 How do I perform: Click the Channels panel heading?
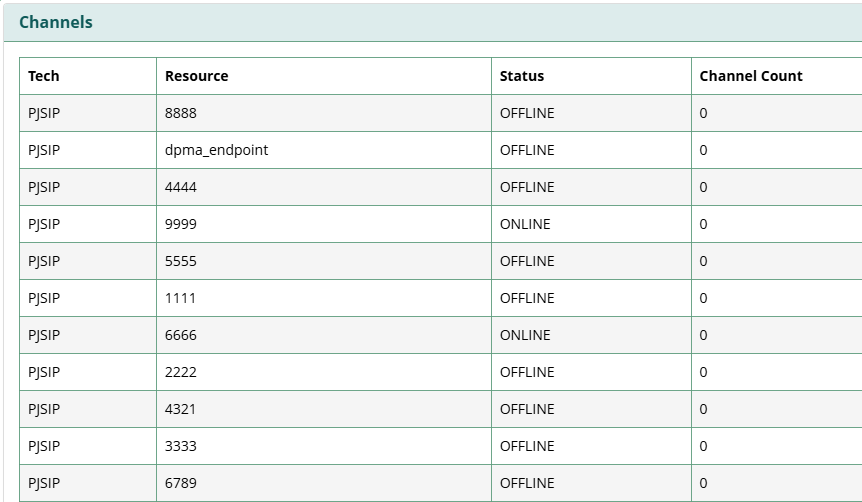coord(56,22)
